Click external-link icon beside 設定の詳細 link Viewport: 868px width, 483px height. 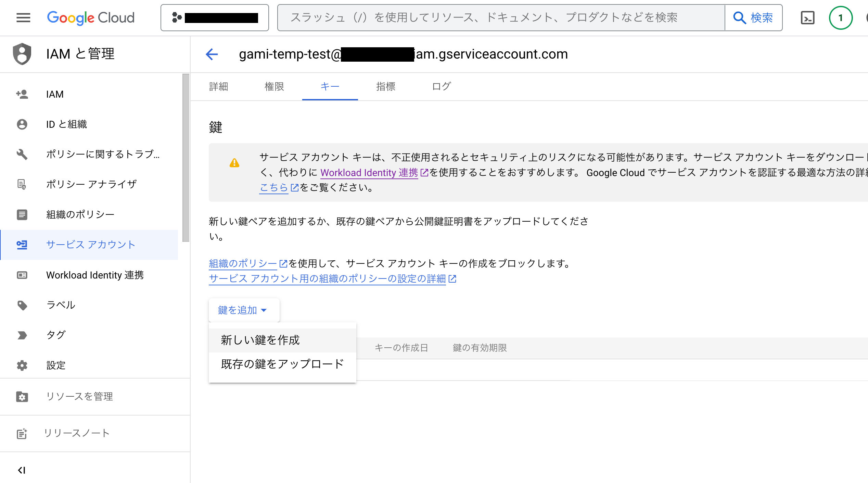452,279
